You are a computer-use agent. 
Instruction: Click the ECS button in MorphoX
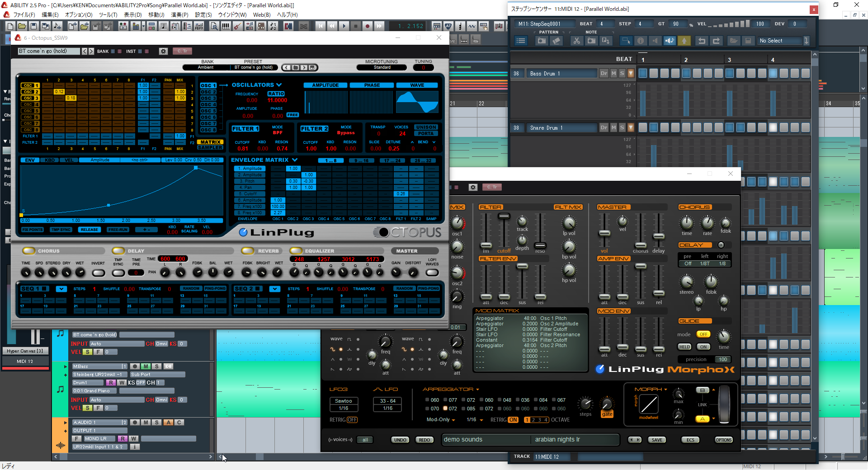(690, 440)
